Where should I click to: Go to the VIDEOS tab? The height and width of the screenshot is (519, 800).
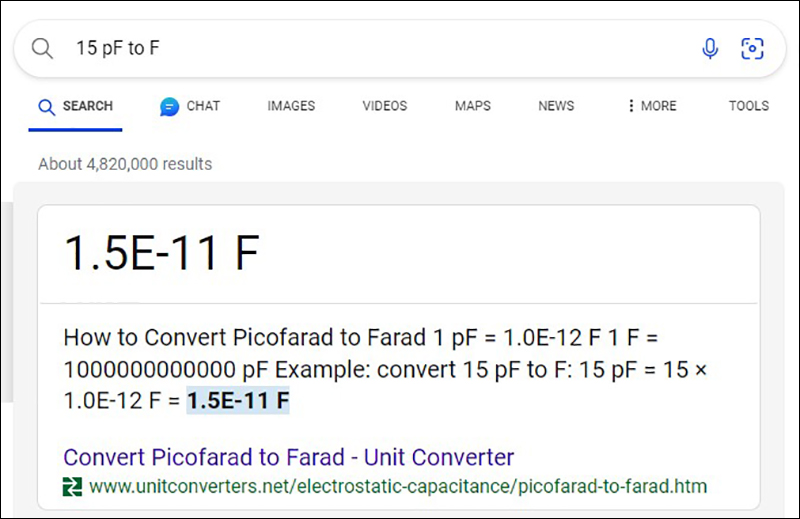(x=385, y=106)
